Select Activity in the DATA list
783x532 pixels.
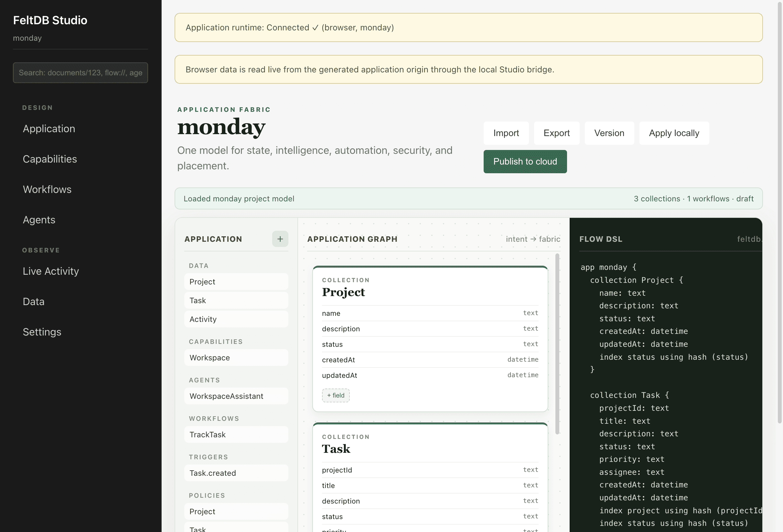(x=236, y=319)
